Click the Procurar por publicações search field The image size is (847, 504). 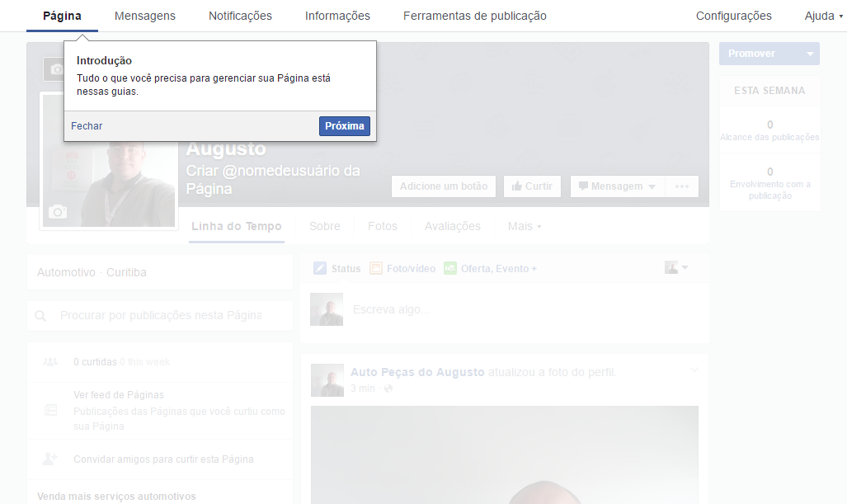point(161,315)
